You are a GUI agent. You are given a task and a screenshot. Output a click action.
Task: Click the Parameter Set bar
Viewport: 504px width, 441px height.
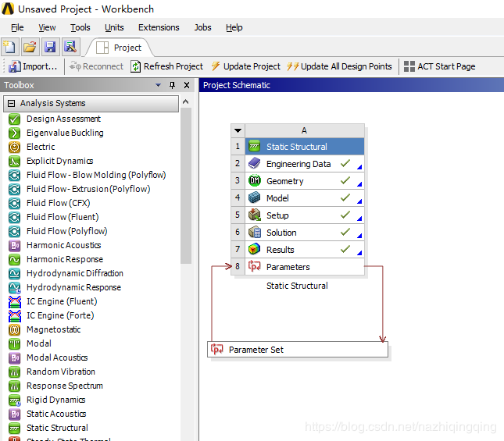(x=298, y=350)
